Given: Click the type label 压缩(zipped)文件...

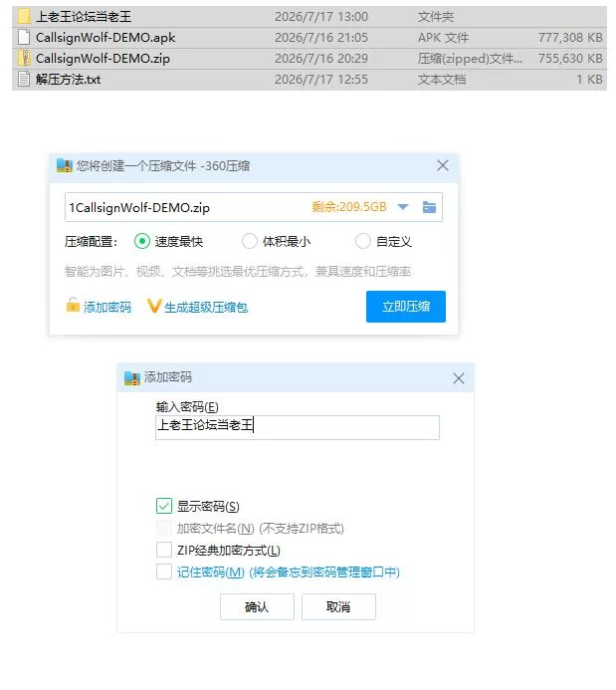Looking at the screenshot, I should [x=470, y=58].
